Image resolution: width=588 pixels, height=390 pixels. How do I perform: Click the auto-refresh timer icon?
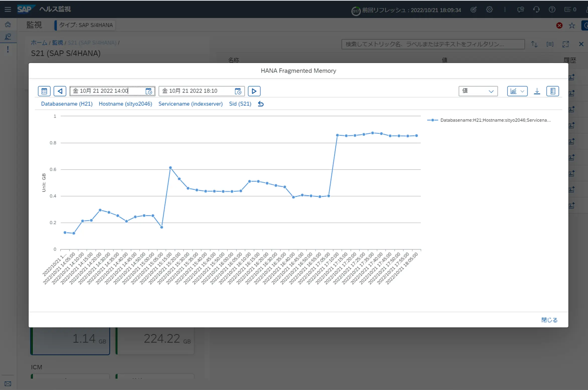[x=356, y=11]
